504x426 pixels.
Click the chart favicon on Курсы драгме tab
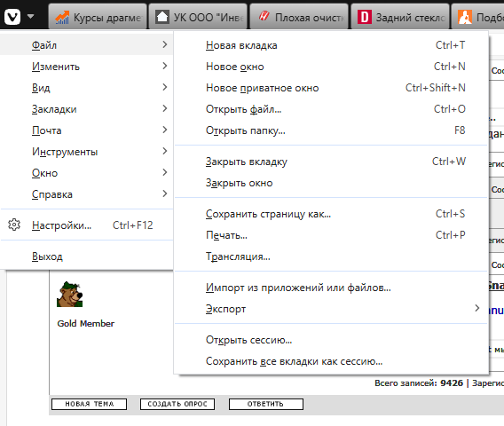62,17
